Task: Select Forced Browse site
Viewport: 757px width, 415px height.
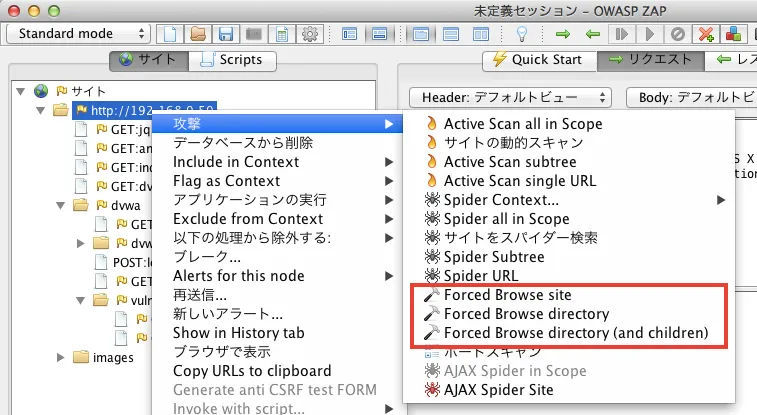Action: pyautogui.click(x=569, y=295)
